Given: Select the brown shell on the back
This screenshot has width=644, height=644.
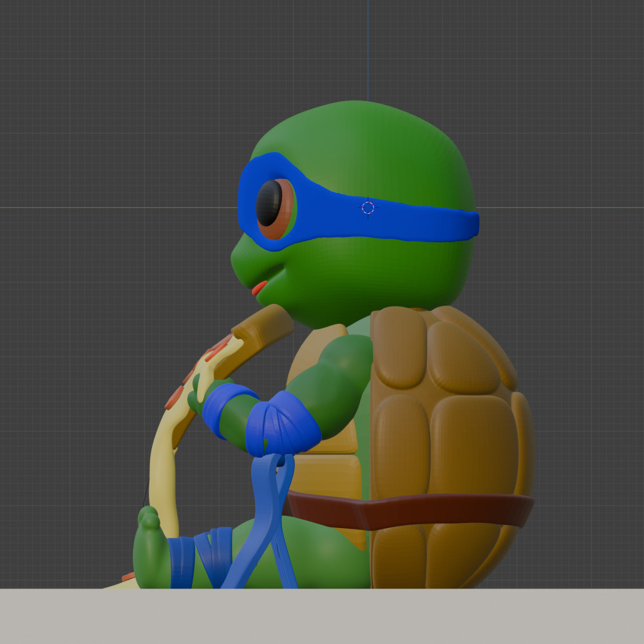Looking at the screenshot, I should pos(452,447).
